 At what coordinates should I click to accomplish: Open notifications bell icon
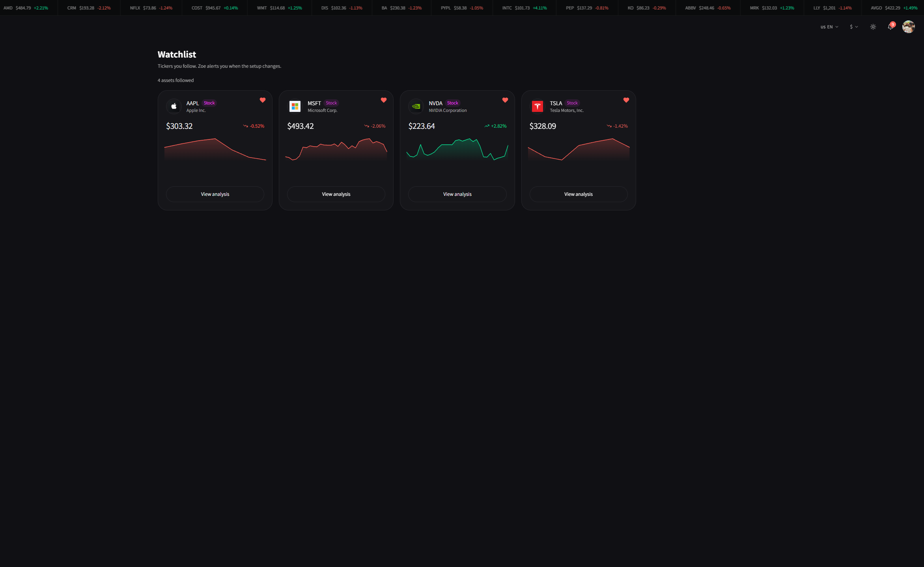tap(890, 27)
